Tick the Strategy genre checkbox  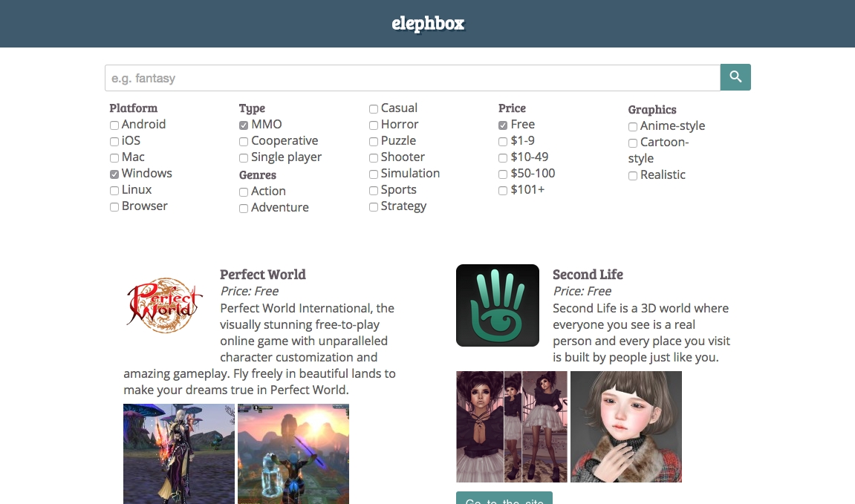(x=374, y=207)
